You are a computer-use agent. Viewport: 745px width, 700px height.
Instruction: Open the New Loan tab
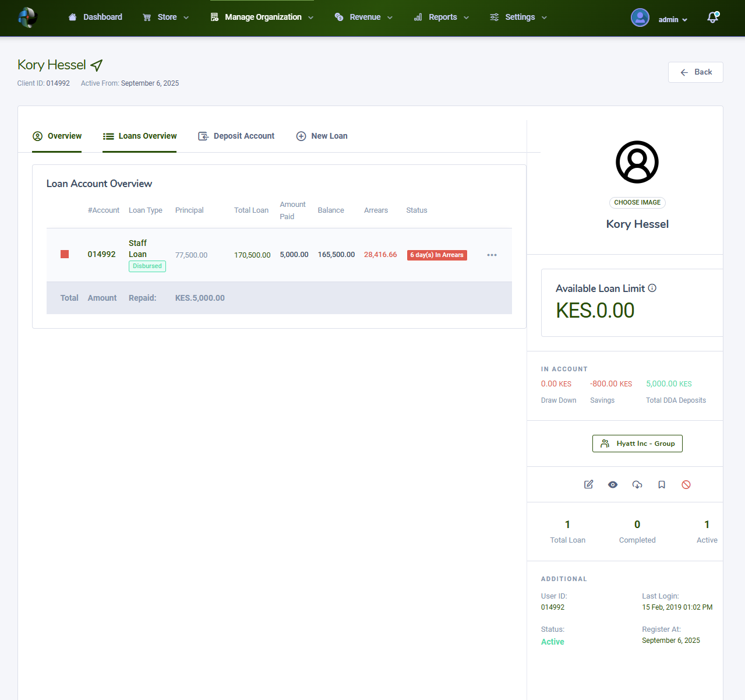coord(322,136)
